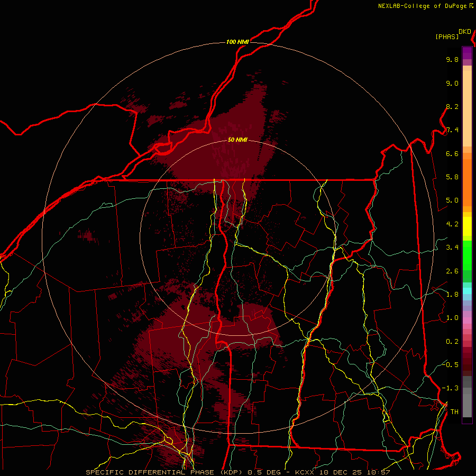Click the 5.8 legend value
The width and height of the screenshot is (476, 476).
tap(452, 177)
